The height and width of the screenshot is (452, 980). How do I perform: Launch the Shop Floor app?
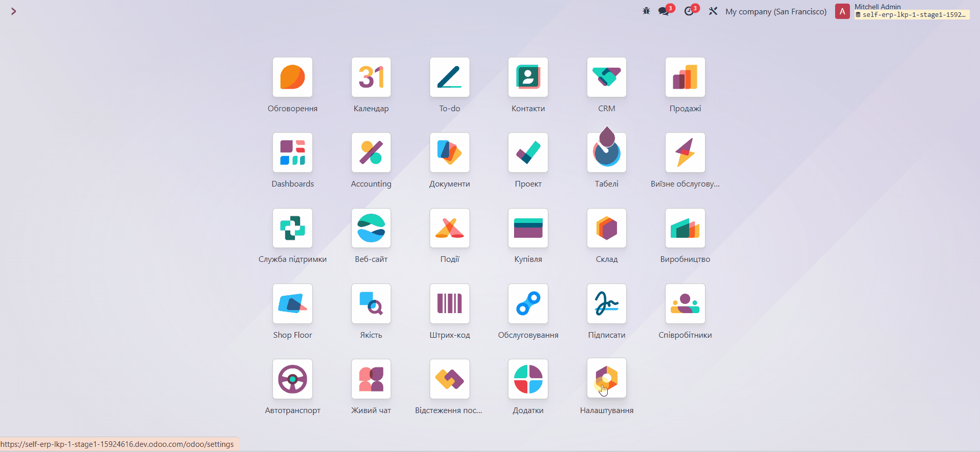[292, 303]
